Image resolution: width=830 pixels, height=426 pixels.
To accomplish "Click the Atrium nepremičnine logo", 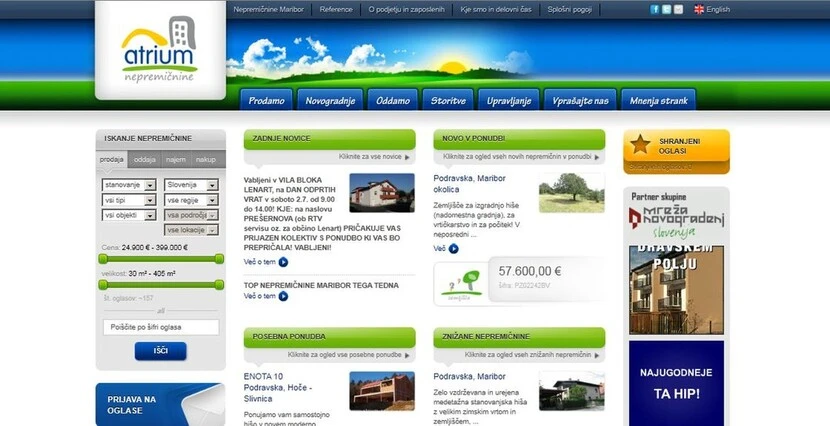I will point(160,49).
